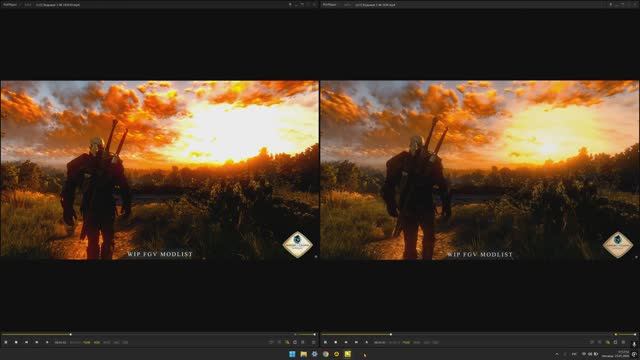Image resolution: width=640 pixels, height=360 pixels.
Task: Pin the right PotPlayer window on top
Action: [611, 4]
